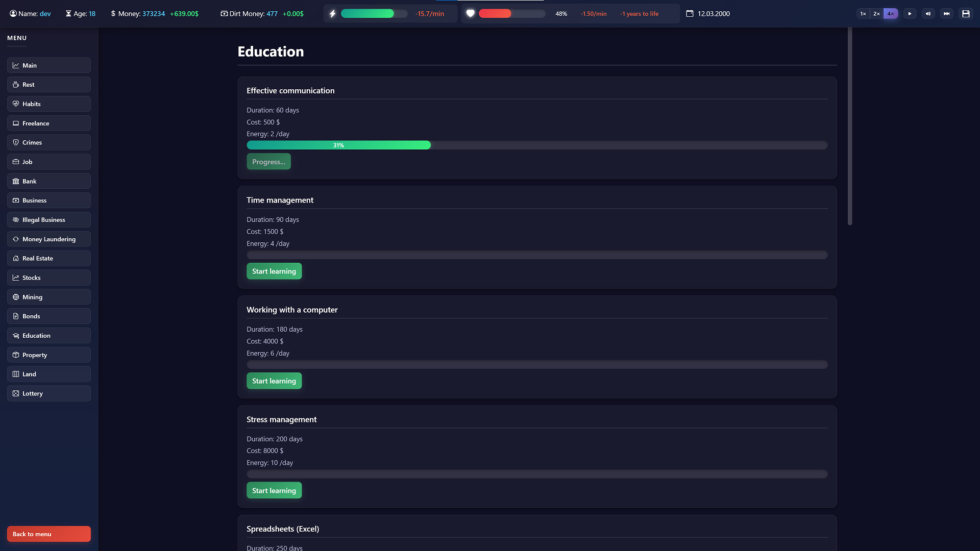Select the Lottery icon
This screenshot has height=551, width=980.
coord(16,393)
